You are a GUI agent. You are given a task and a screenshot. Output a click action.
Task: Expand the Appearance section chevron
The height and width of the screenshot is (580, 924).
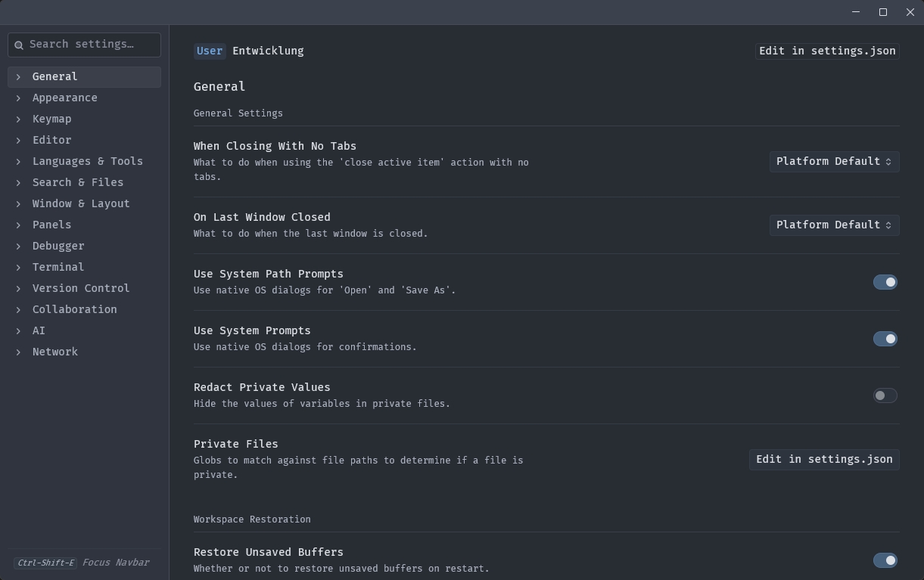coord(18,98)
